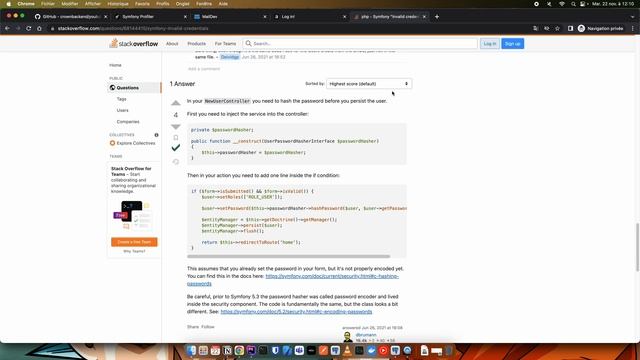Open Chrome from the dock
640x360 pixels.
click(239, 350)
